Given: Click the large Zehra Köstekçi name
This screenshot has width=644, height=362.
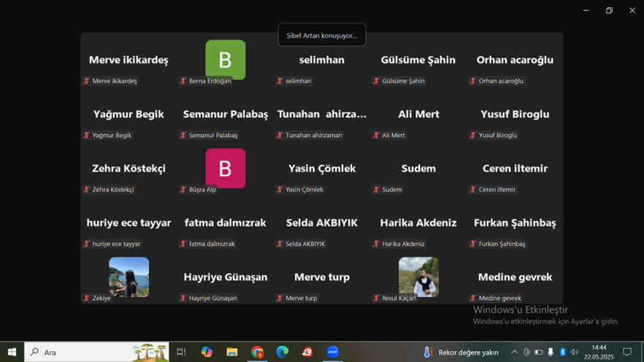Looking at the screenshot, I should 129,169.
